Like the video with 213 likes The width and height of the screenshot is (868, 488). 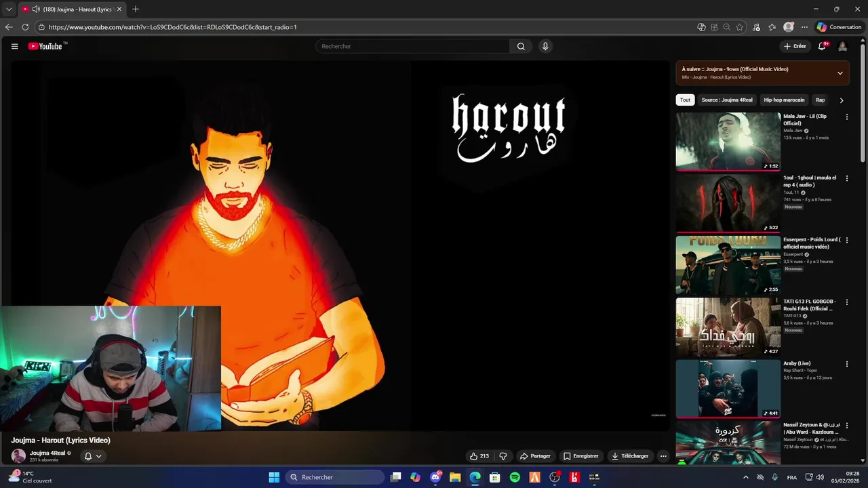(479, 456)
